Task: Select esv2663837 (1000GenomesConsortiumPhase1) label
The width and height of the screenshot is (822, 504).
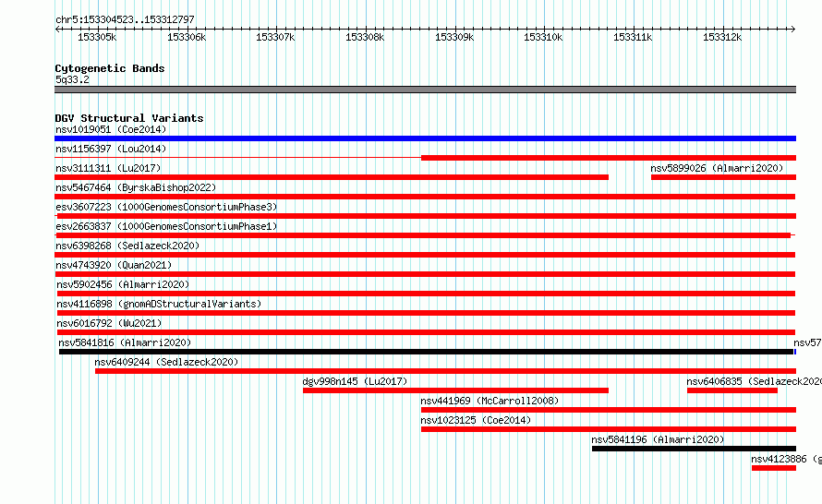Action: click(x=166, y=226)
